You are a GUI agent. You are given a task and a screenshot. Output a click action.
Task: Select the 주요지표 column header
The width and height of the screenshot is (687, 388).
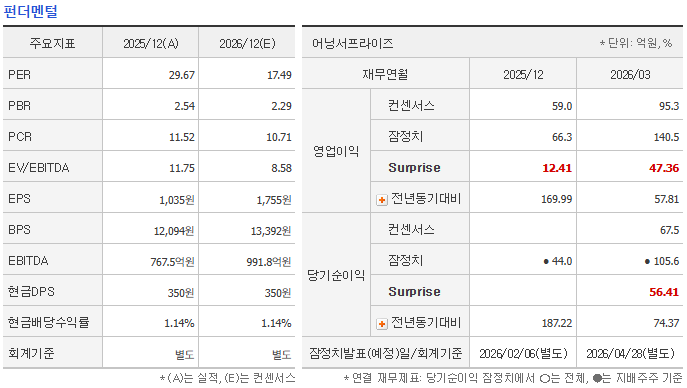pyautogui.click(x=53, y=43)
